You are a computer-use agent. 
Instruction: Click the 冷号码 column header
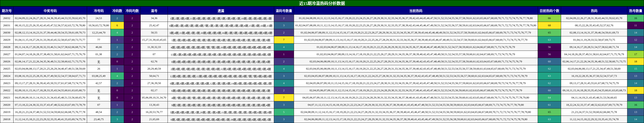coord(98,11)
